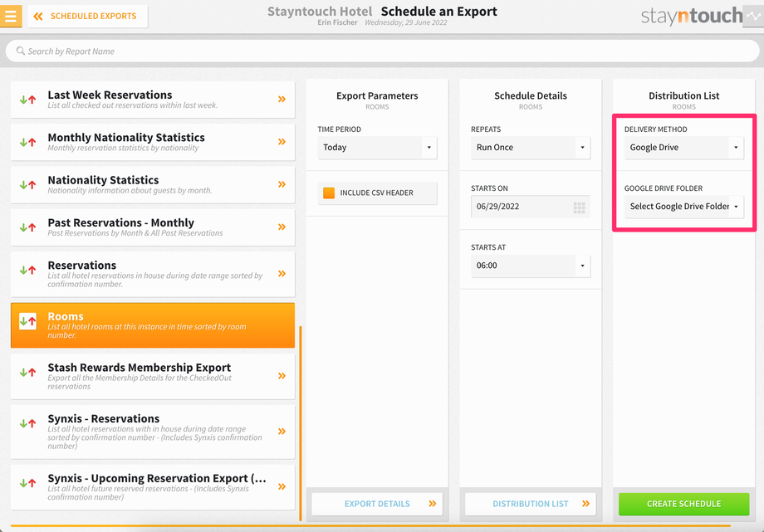
Task: Open chevron for Stash Rewards Membership Export
Action: click(282, 376)
